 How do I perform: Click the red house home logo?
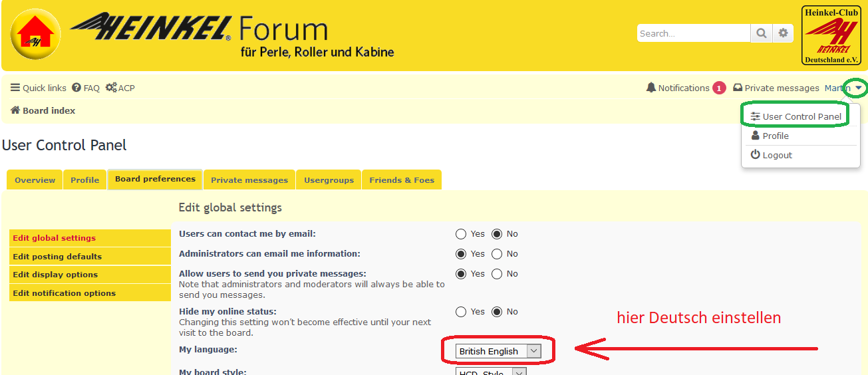click(x=36, y=35)
